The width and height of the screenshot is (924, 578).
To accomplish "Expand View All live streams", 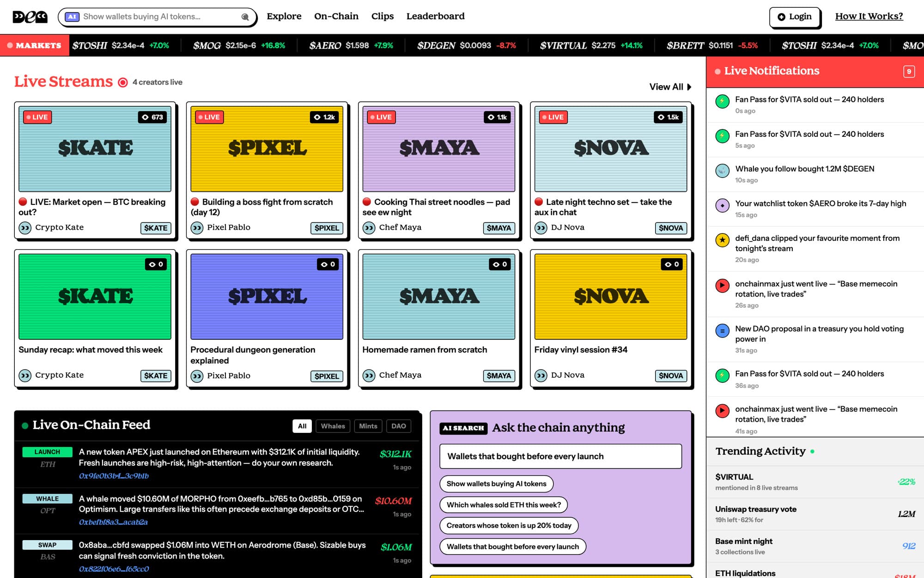I will (x=670, y=87).
